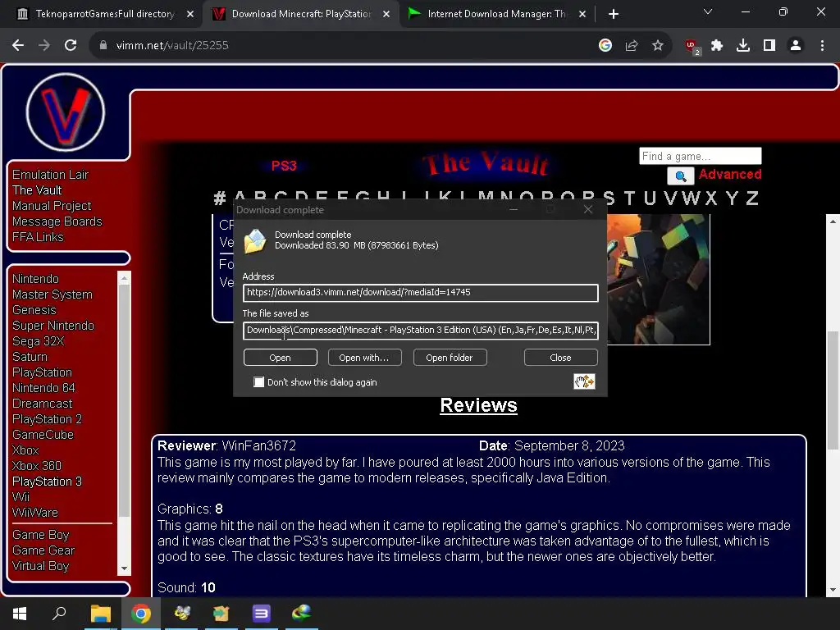Click the Vimm's Lair V logo
The image size is (840, 630).
[x=66, y=112]
